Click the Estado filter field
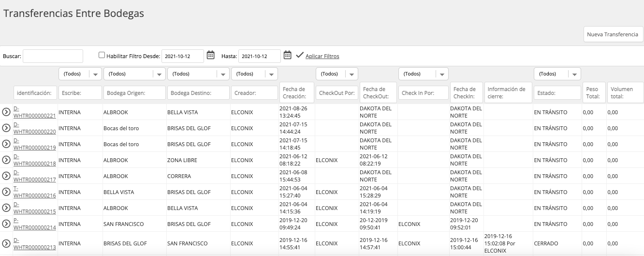Screen dimensions: 644x256 [557, 92]
